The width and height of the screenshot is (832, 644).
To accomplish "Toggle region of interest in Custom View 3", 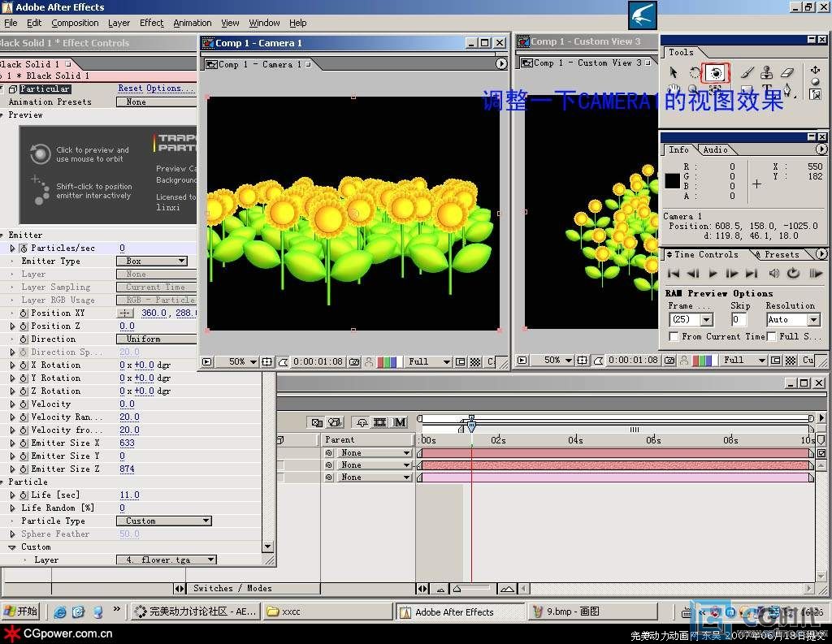I will (776, 361).
